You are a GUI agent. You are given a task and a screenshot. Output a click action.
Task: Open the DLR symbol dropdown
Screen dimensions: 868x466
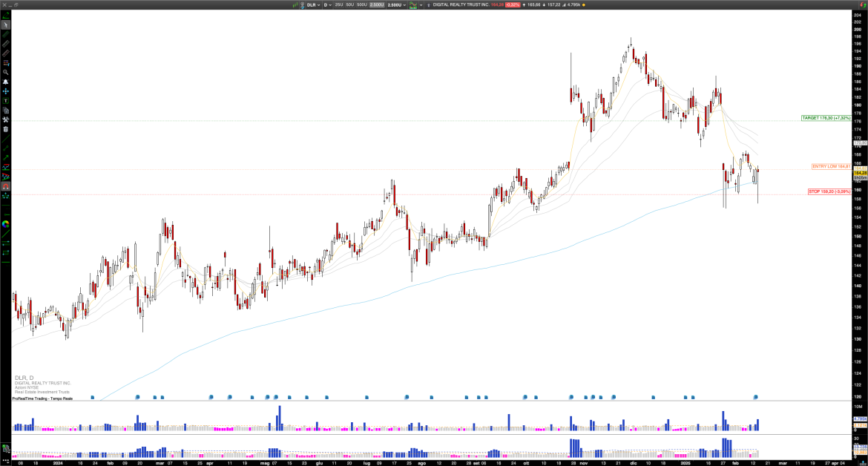[x=312, y=4]
